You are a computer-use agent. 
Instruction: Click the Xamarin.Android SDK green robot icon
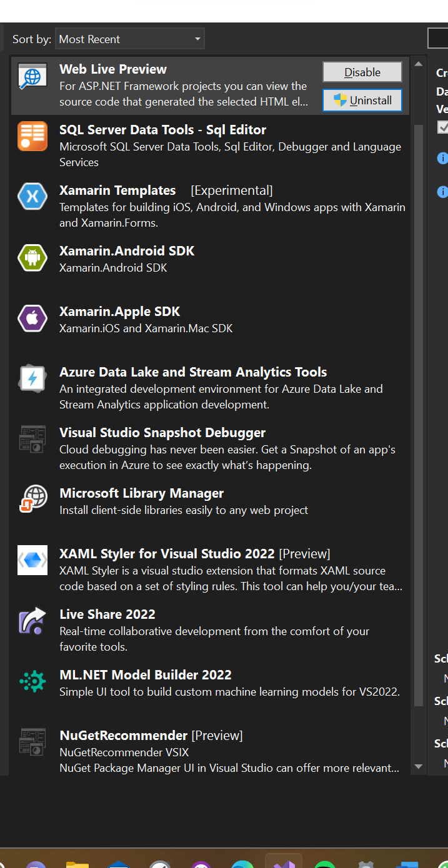click(32, 257)
